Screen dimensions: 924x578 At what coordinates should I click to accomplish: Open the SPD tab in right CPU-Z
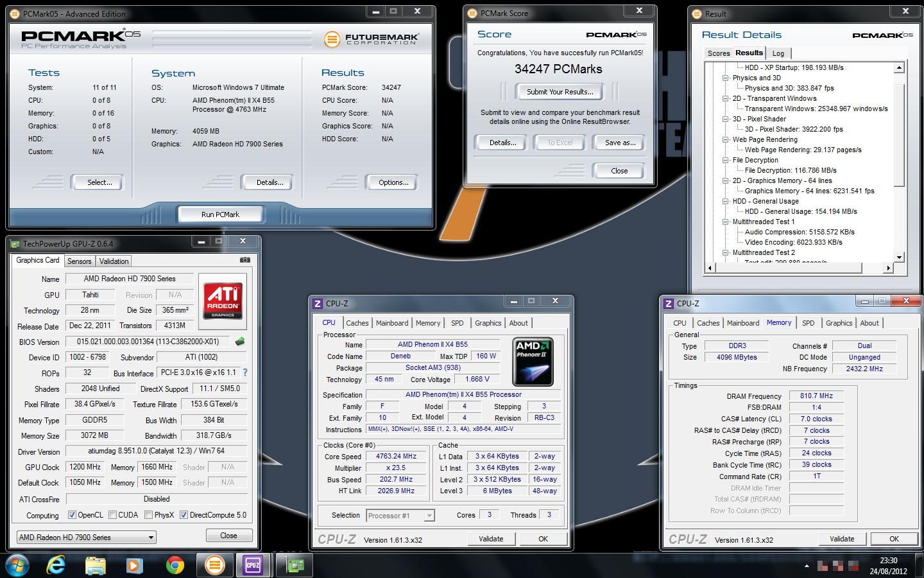point(809,323)
